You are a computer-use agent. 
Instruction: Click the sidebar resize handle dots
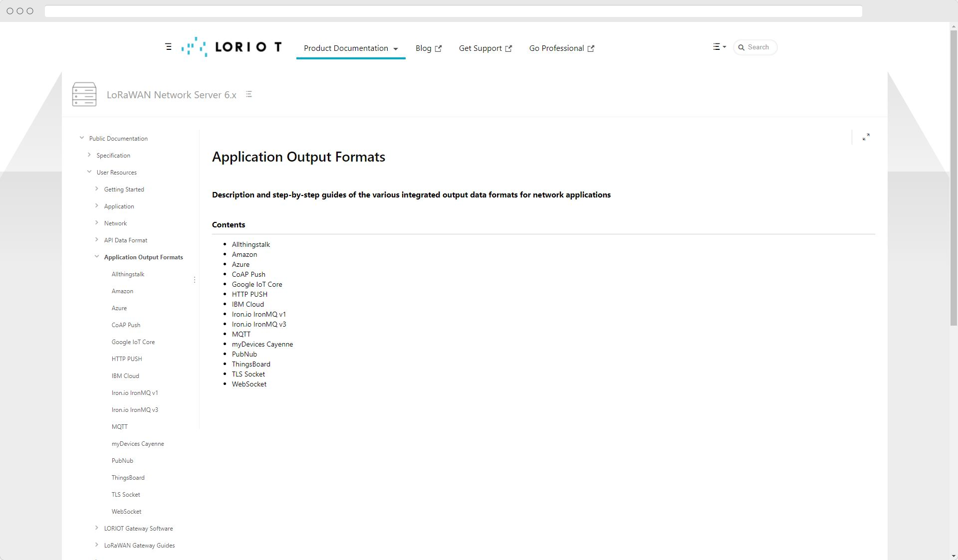[x=195, y=280]
